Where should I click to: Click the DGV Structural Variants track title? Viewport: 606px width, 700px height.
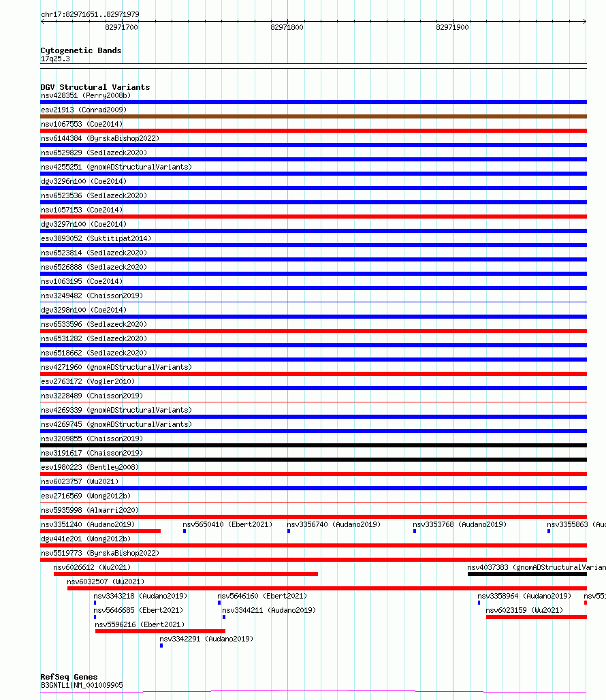(95, 87)
